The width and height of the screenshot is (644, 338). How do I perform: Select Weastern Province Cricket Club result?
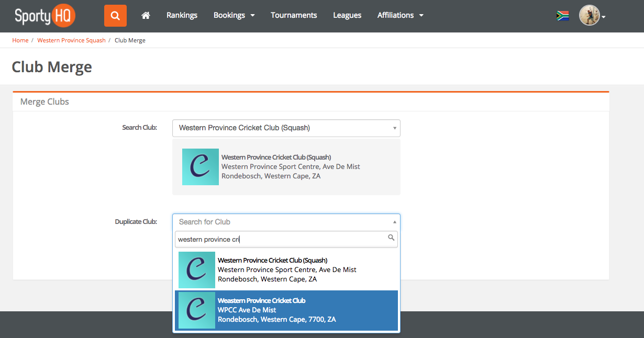click(286, 310)
